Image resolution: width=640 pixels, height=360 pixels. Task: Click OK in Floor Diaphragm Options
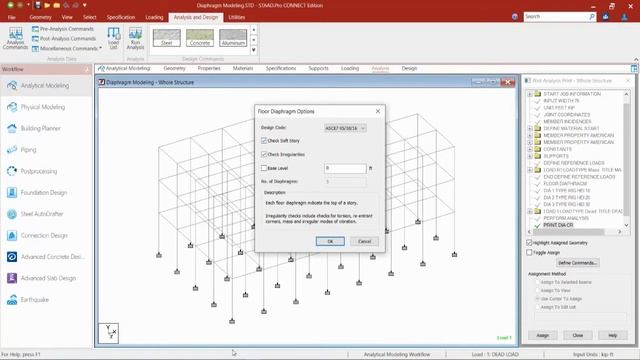(330, 241)
